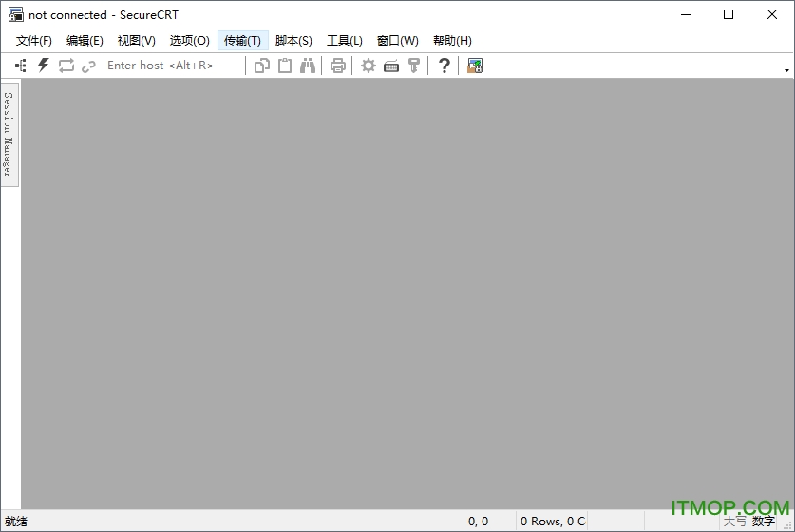Open toolbar overflow options arrow
The image size is (795, 532).
click(x=786, y=70)
